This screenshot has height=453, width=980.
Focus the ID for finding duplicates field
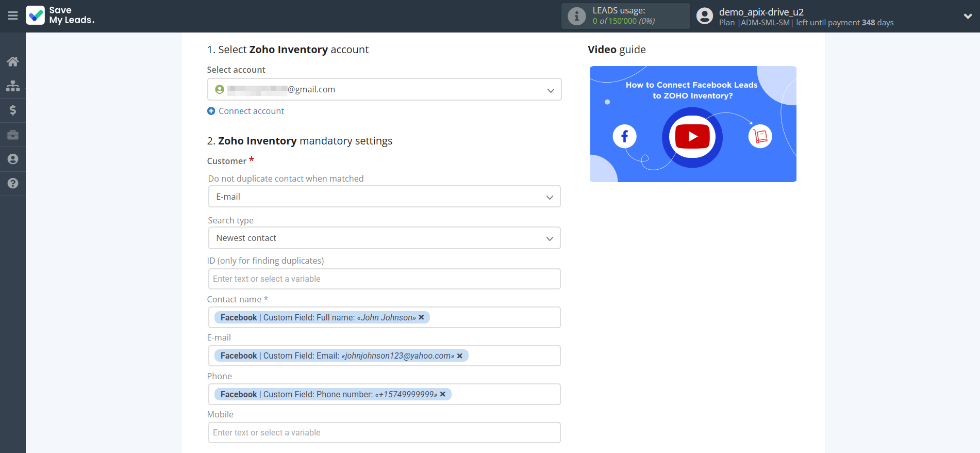[x=384, y=279]
